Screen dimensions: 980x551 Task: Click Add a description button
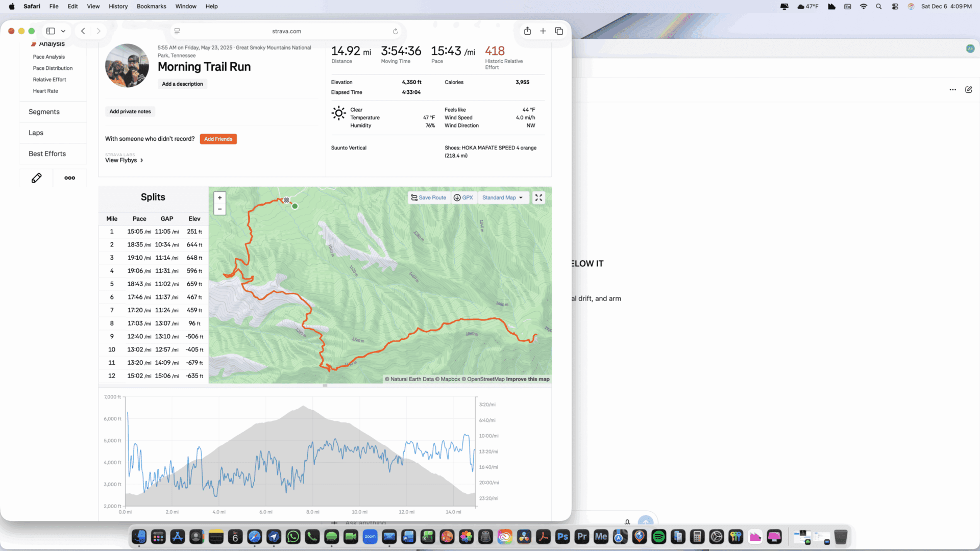(182, 84)
